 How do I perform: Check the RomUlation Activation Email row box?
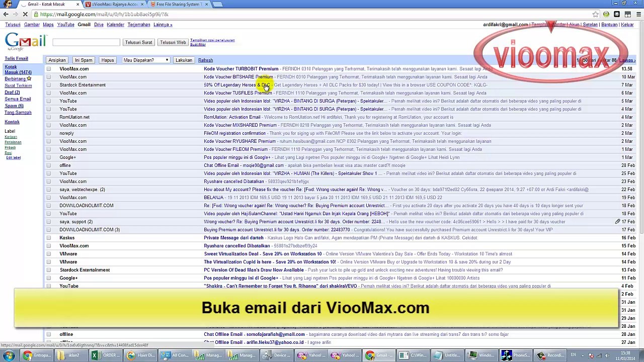point(49,117)
